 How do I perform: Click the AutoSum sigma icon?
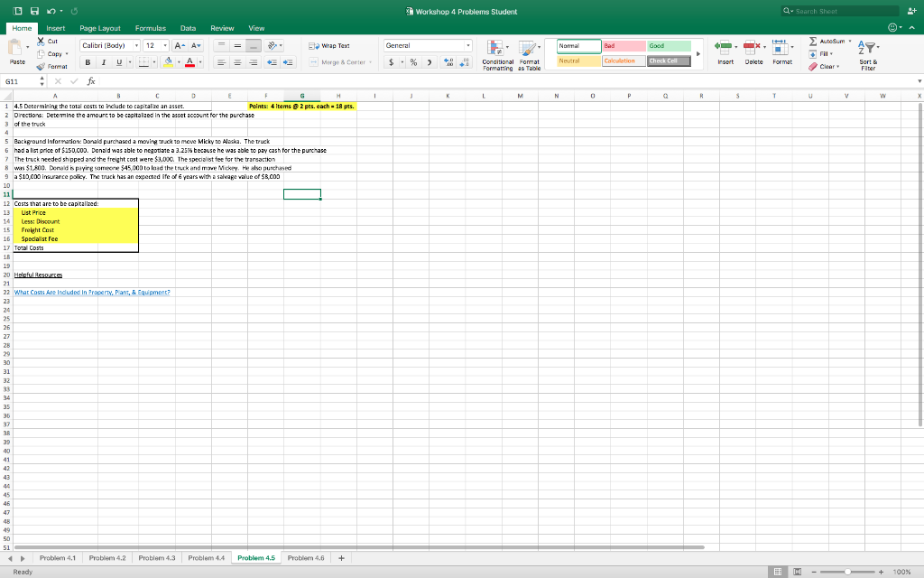click(x=813, y=42)
